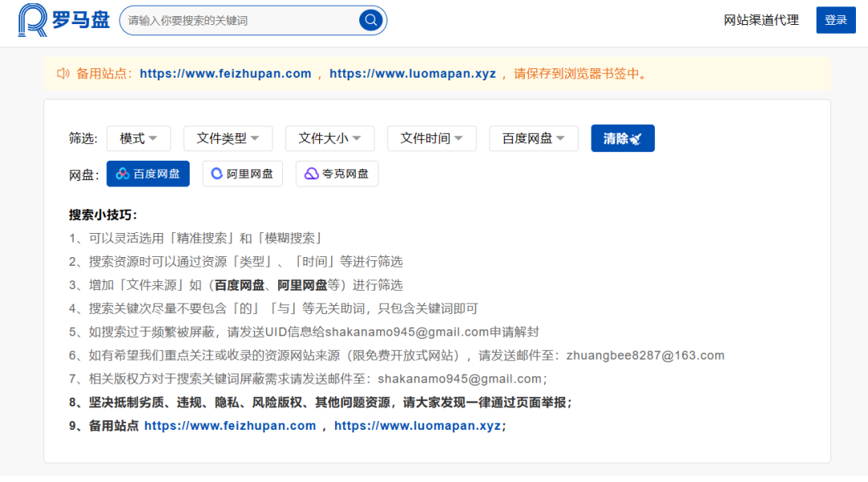The image size is (868, 482).
Task: Open 网站渠道代理 link
Action: 761,20
